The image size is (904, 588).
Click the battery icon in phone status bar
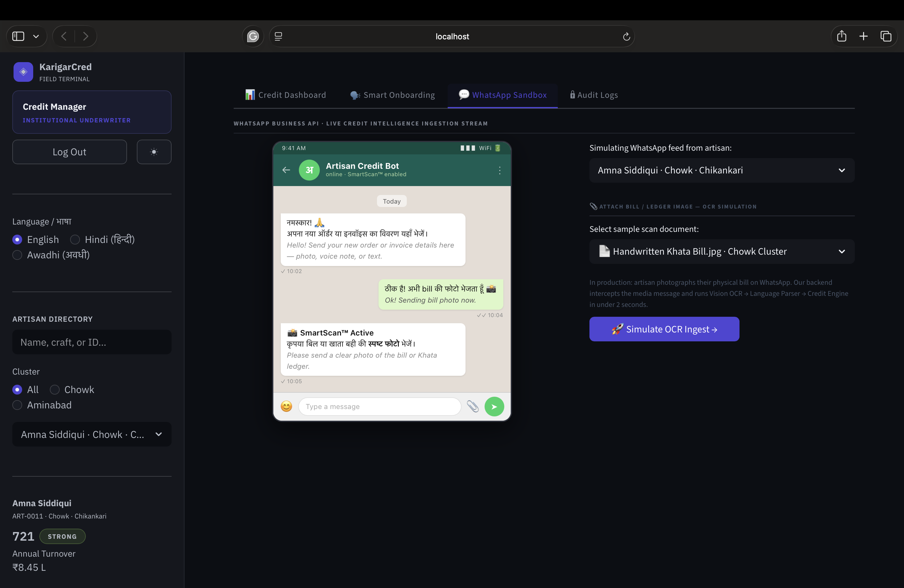coord(498,148)
